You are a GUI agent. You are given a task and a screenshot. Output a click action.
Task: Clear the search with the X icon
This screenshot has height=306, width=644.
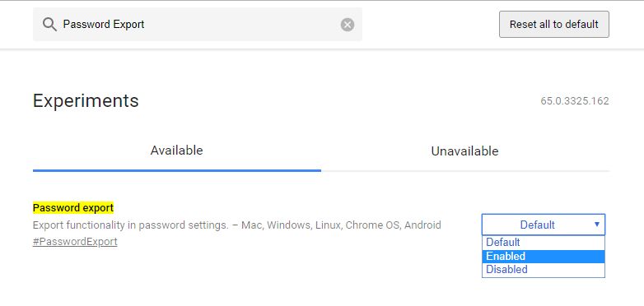pos(348,25)
